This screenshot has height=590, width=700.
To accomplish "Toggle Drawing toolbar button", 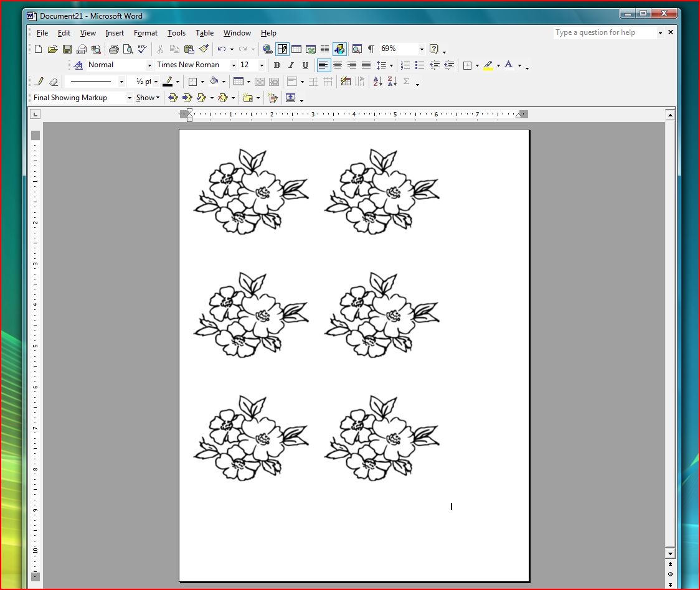I will tap(339, 49).
